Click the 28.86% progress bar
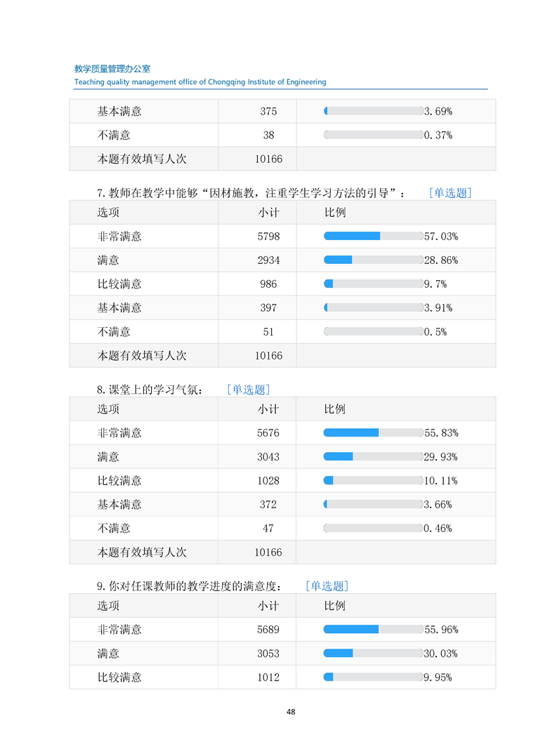Screen dimensions: 557x756 click(373, 260)
